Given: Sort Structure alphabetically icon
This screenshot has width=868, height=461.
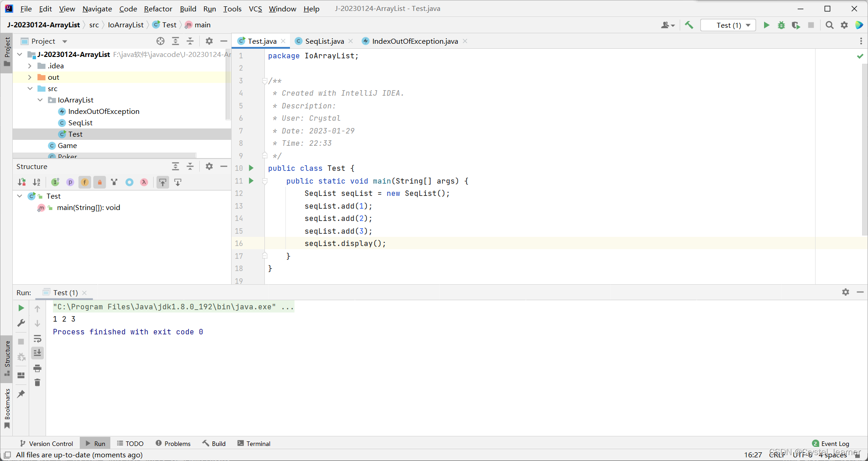Looking at the screenshot, I should [37, 182].
